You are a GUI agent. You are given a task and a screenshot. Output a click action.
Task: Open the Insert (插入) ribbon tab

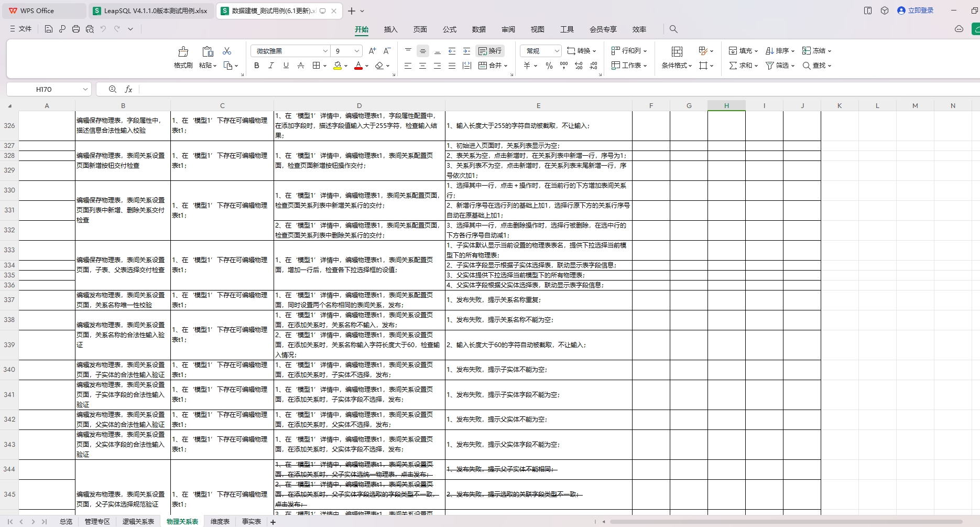coord(391,29)
